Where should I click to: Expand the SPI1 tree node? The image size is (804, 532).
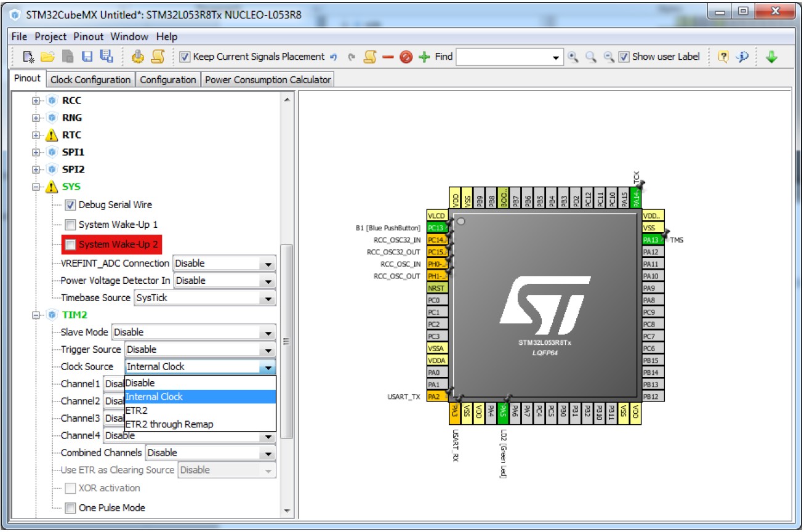point(36,152)
